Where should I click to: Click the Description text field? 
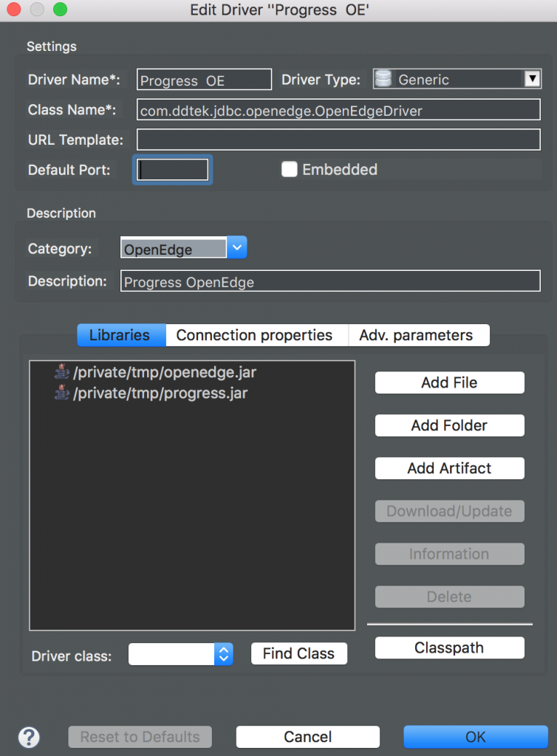click(330, 281)
